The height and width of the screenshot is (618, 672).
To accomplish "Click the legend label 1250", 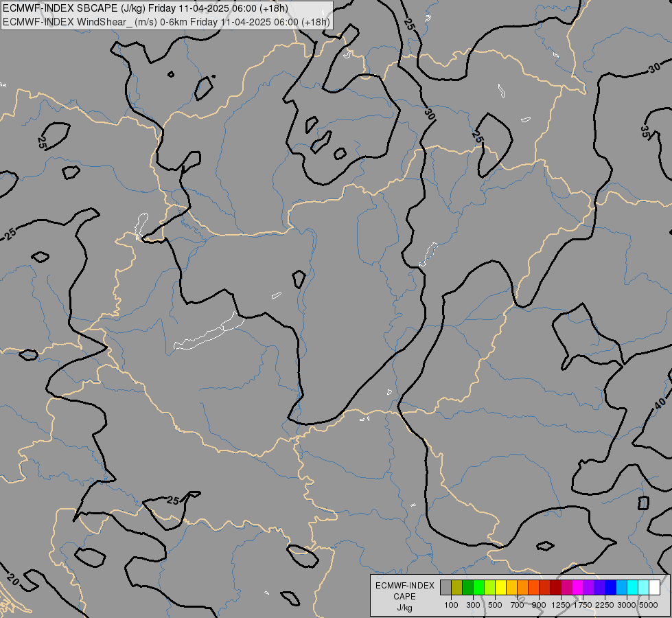I will pos(561,605).
